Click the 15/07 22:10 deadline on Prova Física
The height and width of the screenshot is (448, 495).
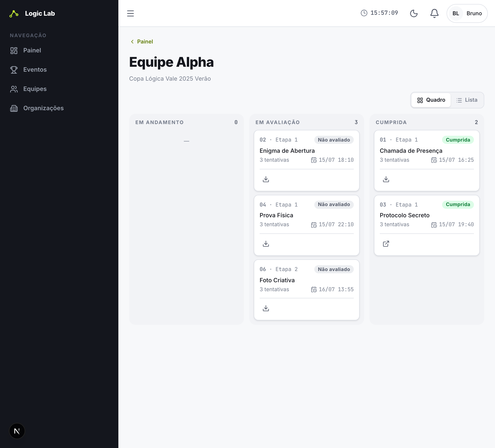click(x=336, y=224)
